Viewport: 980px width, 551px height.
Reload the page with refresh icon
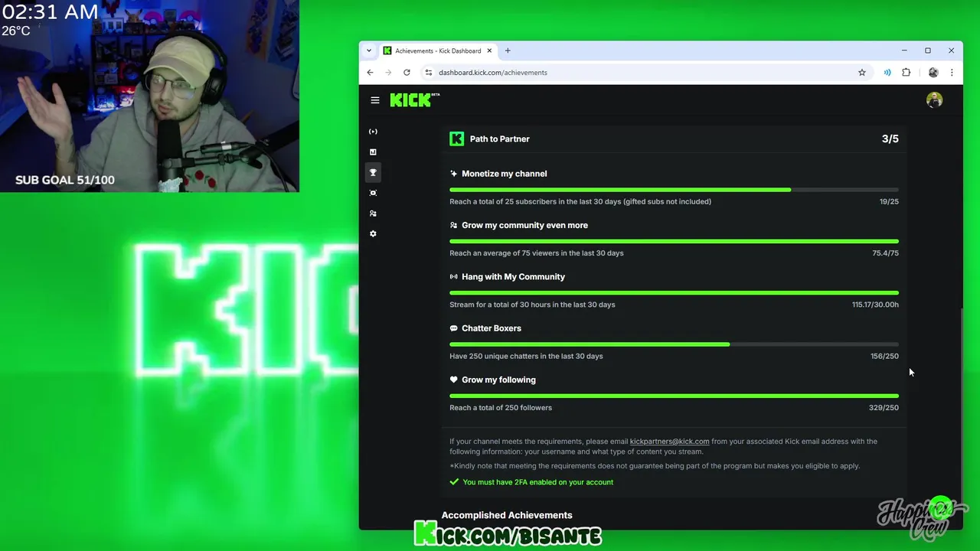[407, 73]
